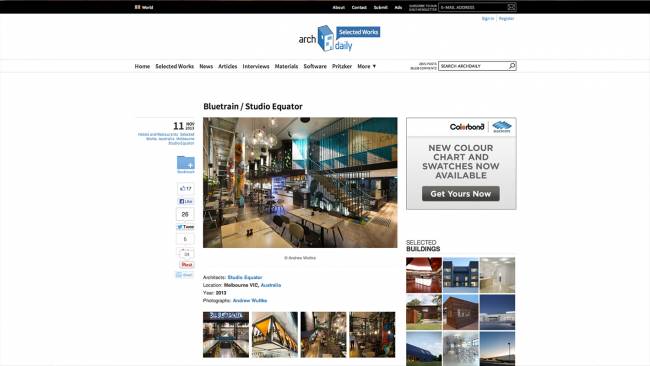The image size is (650, 366).
Task: Click the Colorbond logo in the ad
Action: tap(467, 127)
